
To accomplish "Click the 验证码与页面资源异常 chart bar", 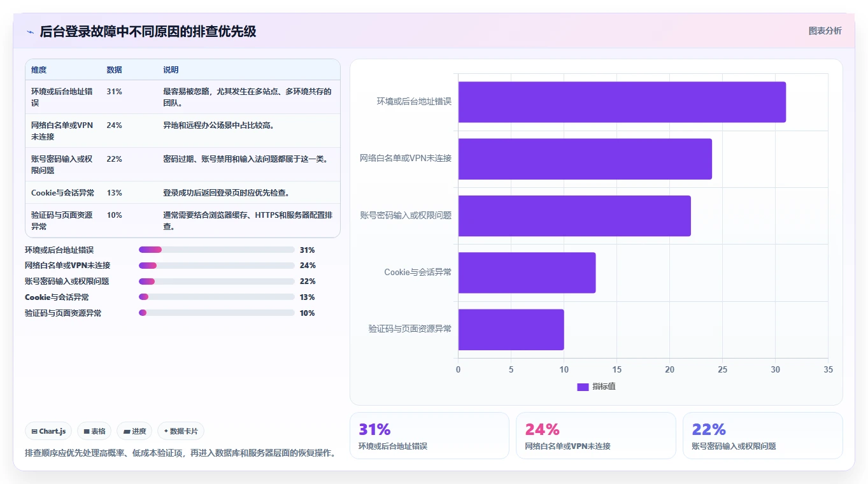I will (511, 329).
